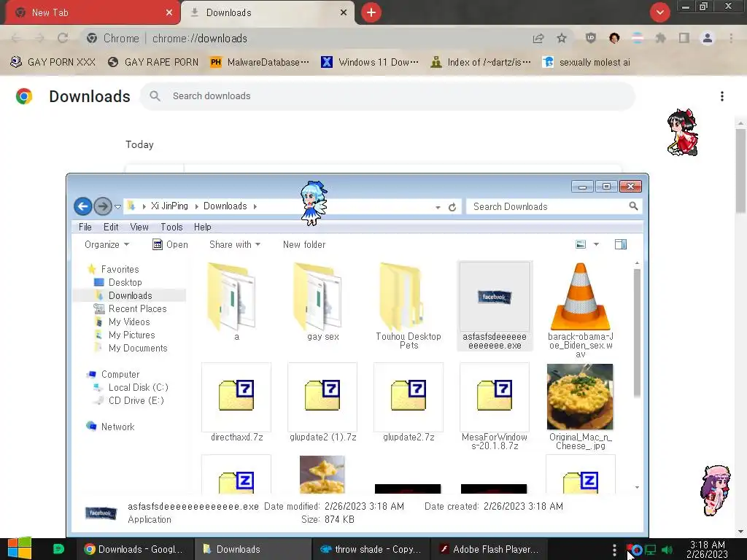Image resolution: width=747 pixels, height=560 pixels.
Task: Select Desktop in Favorites
Action: tap(125, 282)
